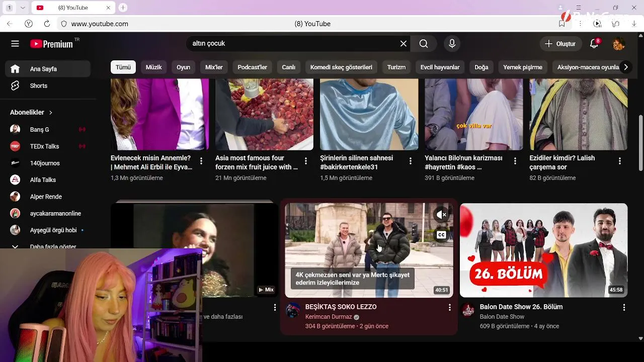
Task: Open the notifications bell
Action: pyautogui.click(x=594, y=44)
